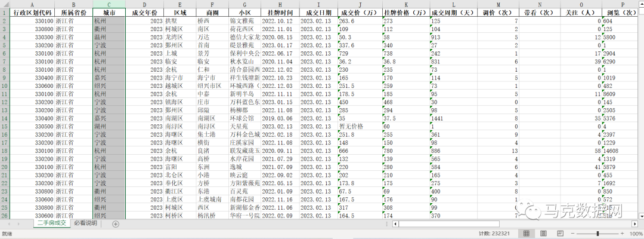This screenshot has height=239, width=644.
Task: Click the 挂牌价格(万) header cell
Action: click(x=406, y=13)
